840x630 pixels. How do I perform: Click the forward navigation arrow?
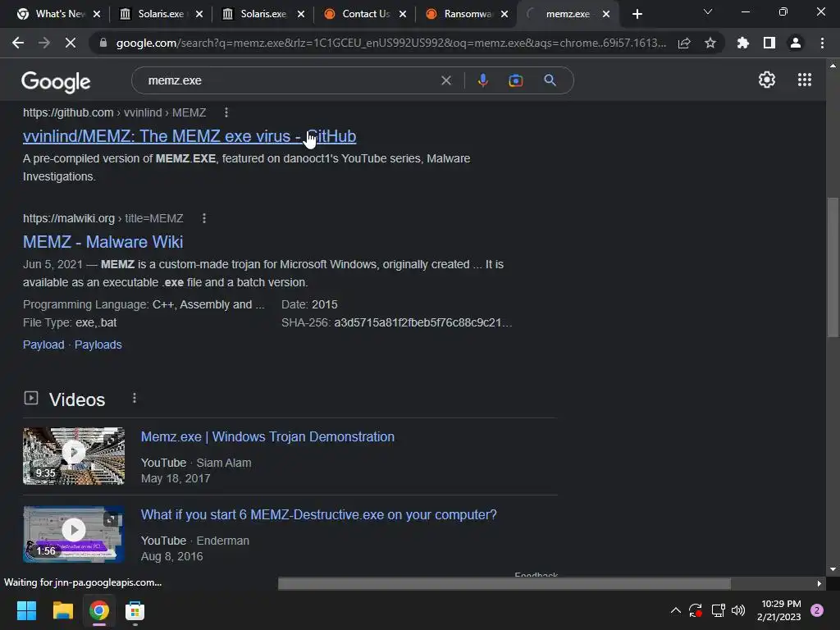click(x=44, y=43)
